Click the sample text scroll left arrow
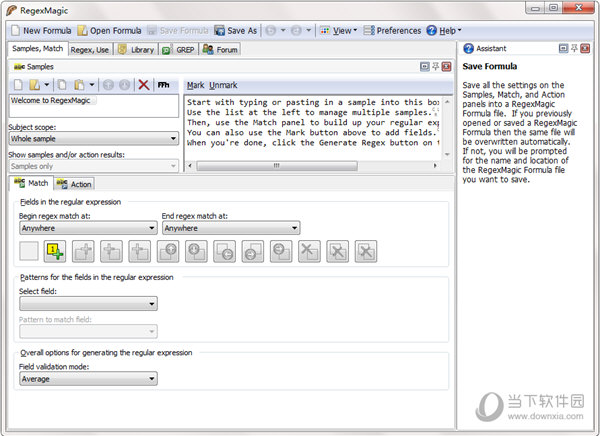Screen dimensions: 600x436 [190, 166]
